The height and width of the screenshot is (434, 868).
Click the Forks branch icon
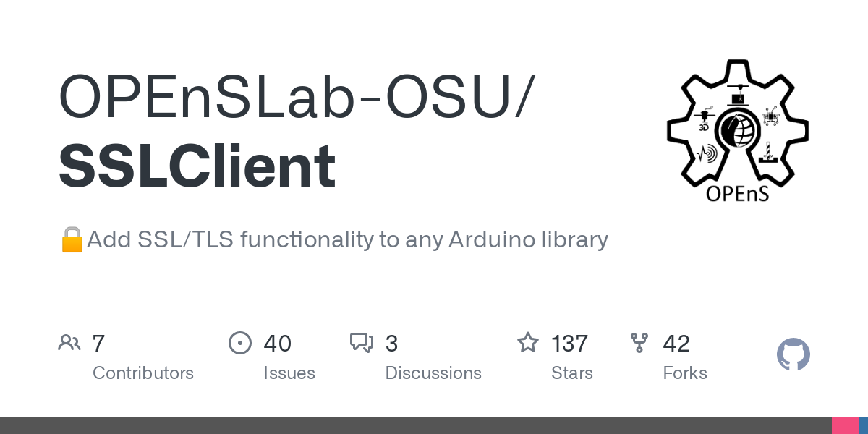pos(639,343)
